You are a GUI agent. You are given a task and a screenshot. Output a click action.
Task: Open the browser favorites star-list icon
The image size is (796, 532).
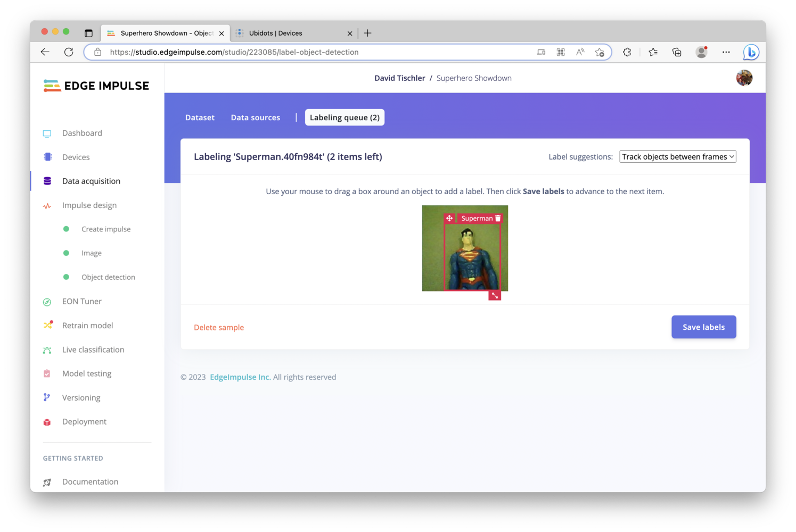(653, 52)
